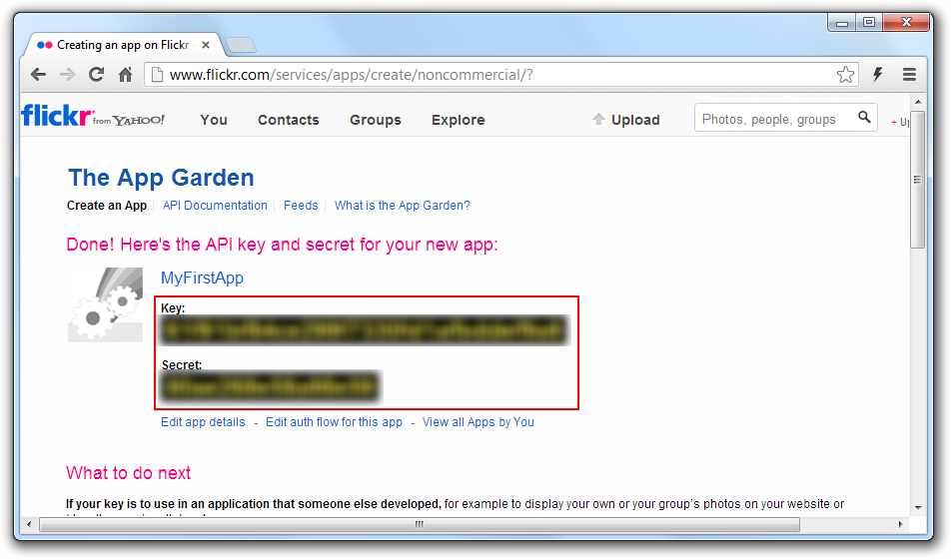
Task: Close the Creating an app on Flickr tab
Action: click(206, 45)
